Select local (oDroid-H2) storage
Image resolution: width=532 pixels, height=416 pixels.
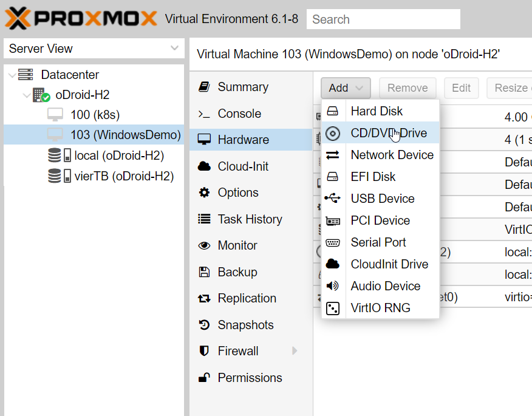pos(119,155)
